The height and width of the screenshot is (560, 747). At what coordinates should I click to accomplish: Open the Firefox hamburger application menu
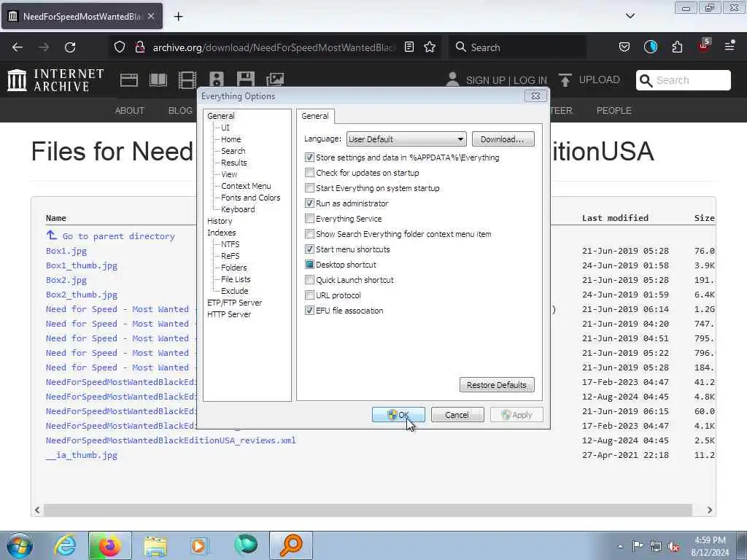[729, 46]
